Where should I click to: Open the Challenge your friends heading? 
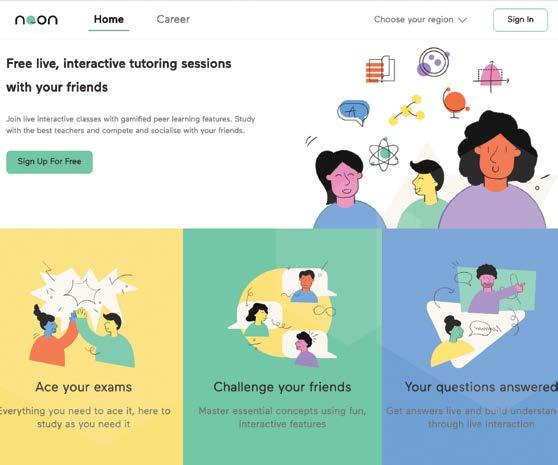pos(282,387)
